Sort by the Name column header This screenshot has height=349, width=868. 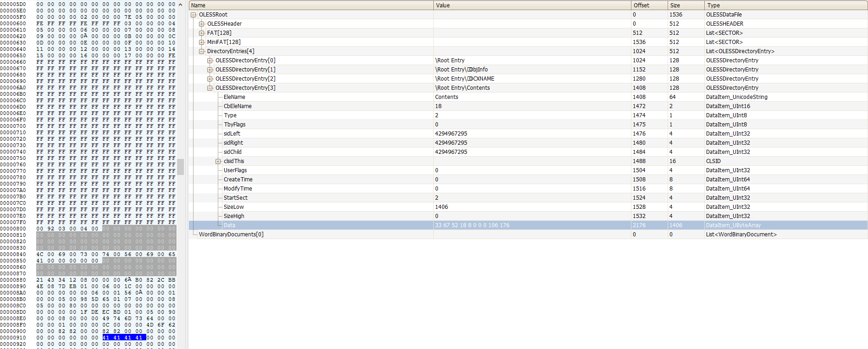click(311, 5)
